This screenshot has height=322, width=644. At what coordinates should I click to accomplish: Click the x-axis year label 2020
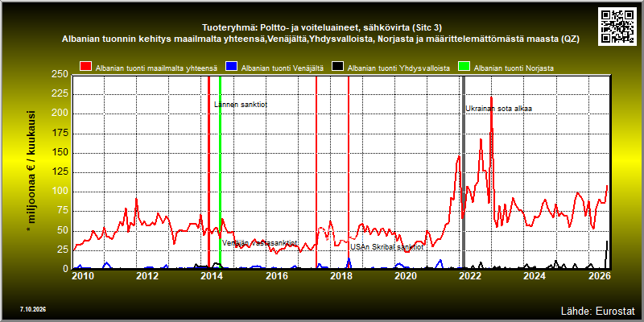pos(406,276)
